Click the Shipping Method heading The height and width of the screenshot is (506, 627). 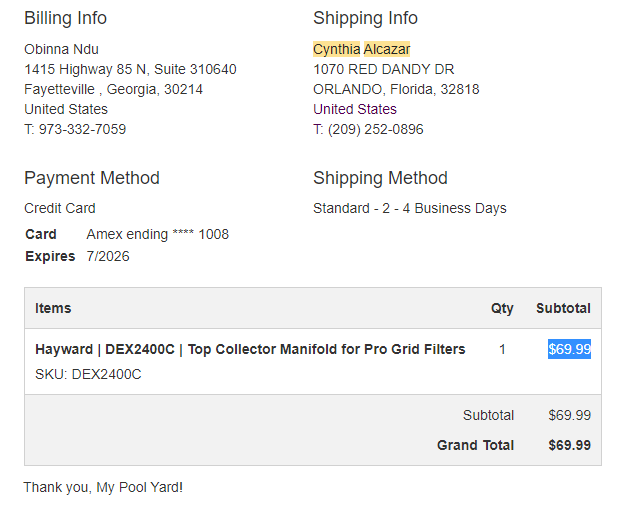[380, 178]
